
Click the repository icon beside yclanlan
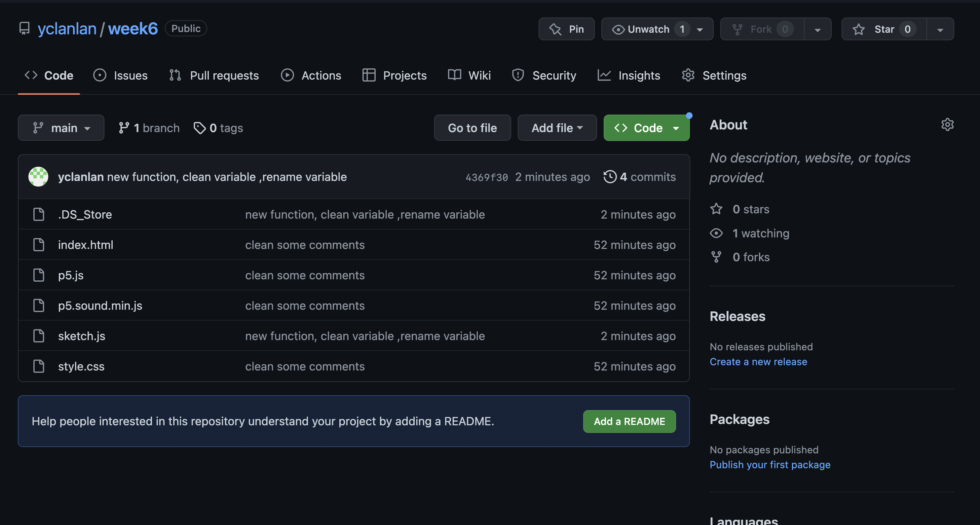pyautogui.click(x=24, y=29)
